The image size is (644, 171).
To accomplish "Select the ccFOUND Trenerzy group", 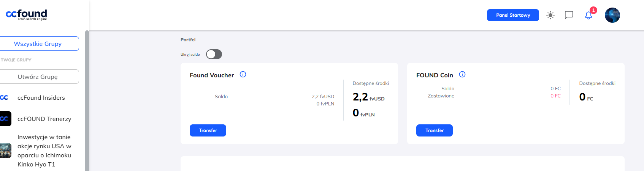I will pyautogui.click(x=44, y=119).
